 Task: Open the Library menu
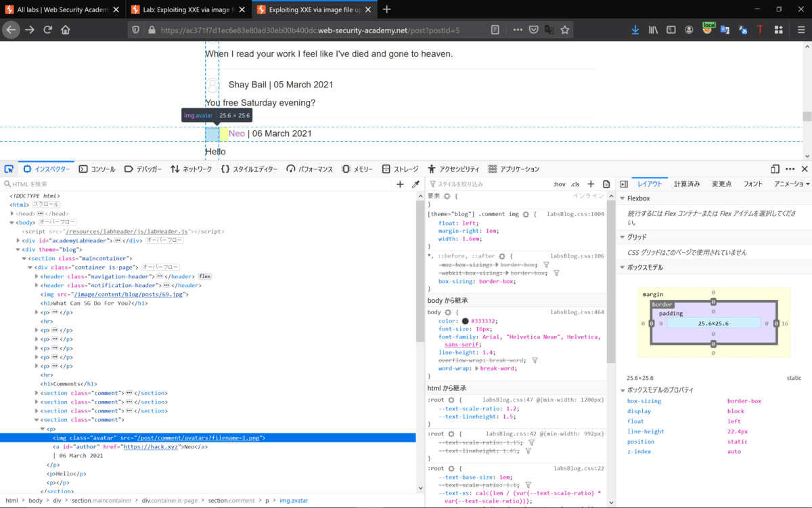[x=654, y=30]
